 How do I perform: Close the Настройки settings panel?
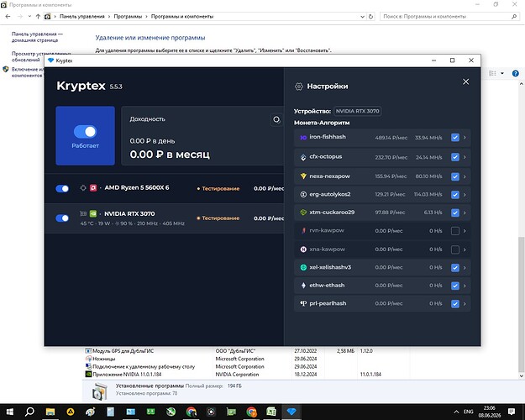coord(465,81)
